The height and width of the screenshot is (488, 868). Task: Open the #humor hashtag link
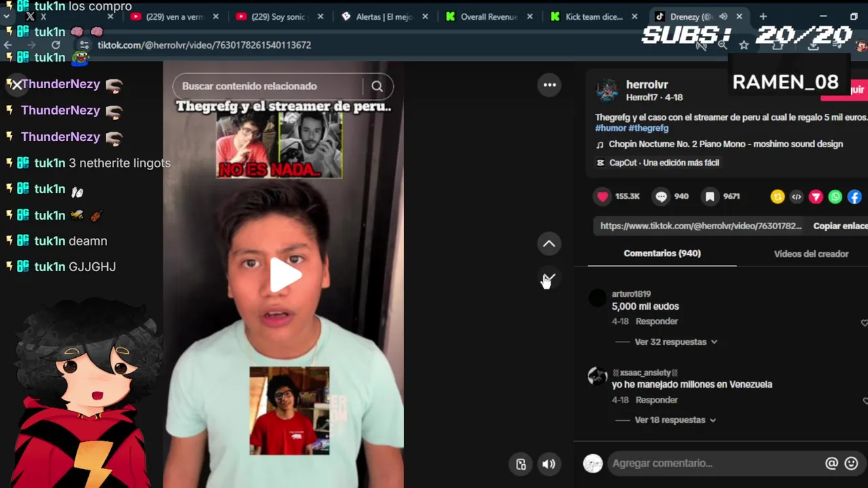point(610,128)
